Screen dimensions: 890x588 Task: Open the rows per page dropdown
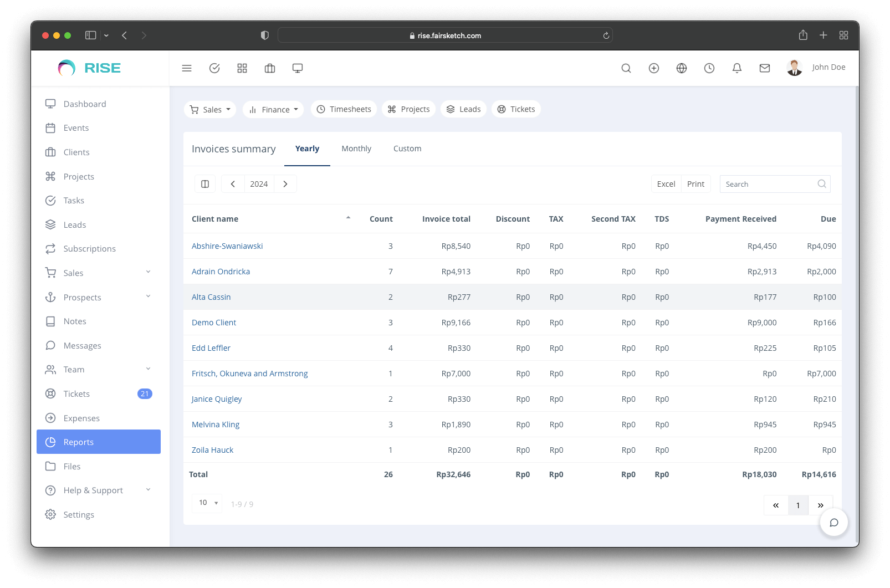(x=207, y=503)
